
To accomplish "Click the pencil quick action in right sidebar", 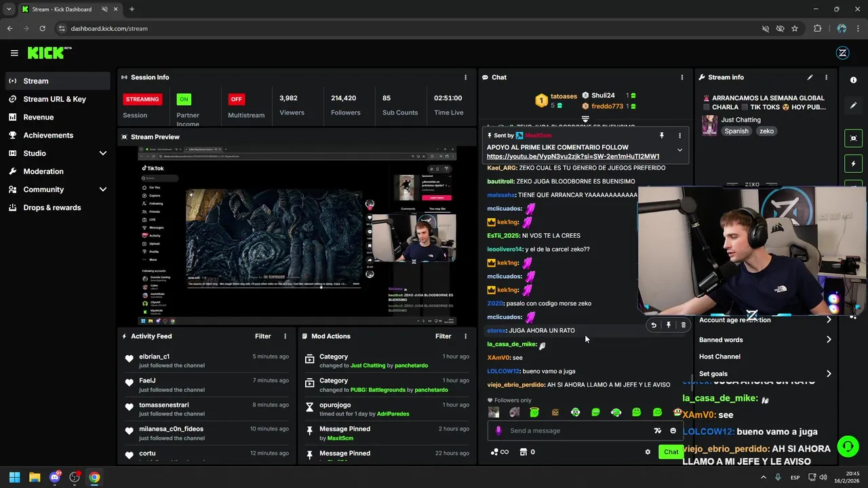I will (854, 106).
